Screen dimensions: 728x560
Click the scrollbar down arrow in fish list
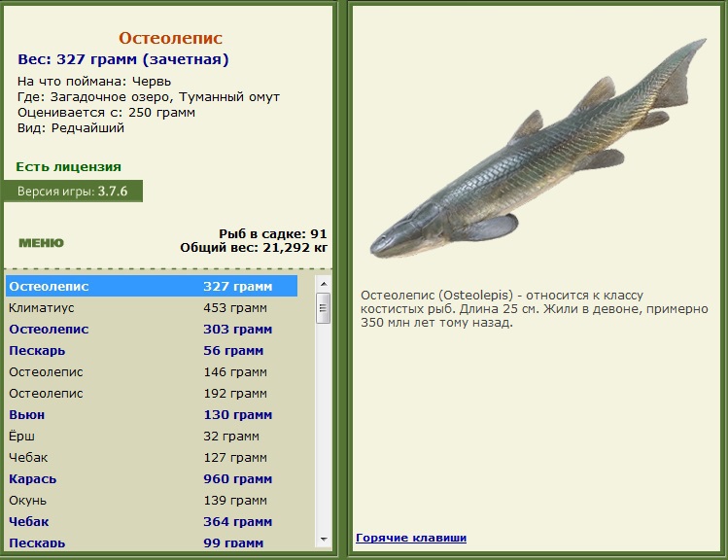click(324, 540)
